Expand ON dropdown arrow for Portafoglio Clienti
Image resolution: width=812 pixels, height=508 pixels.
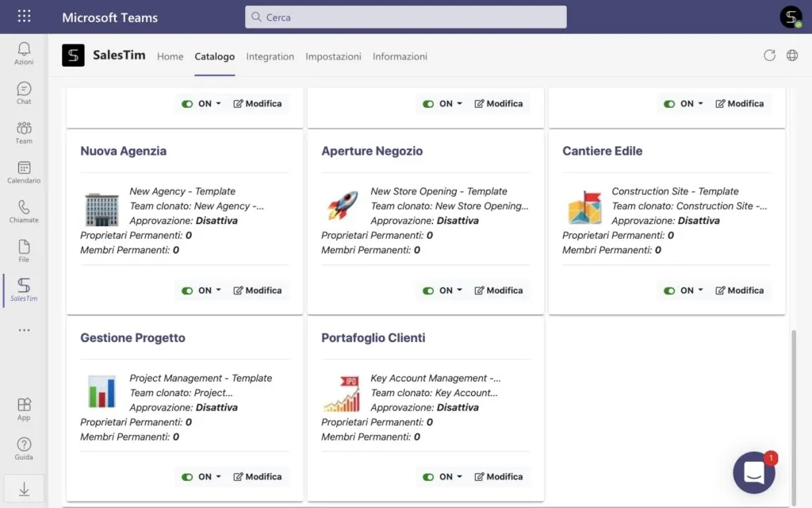click(459, 476)
